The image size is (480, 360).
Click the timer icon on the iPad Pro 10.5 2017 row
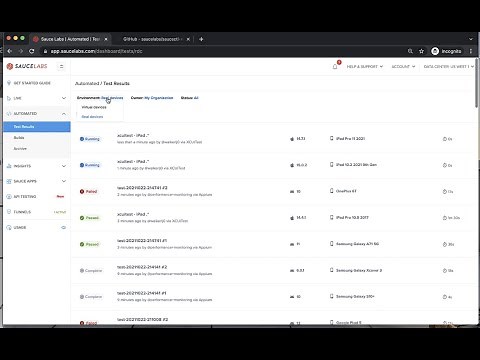click(x=445, y=218)
